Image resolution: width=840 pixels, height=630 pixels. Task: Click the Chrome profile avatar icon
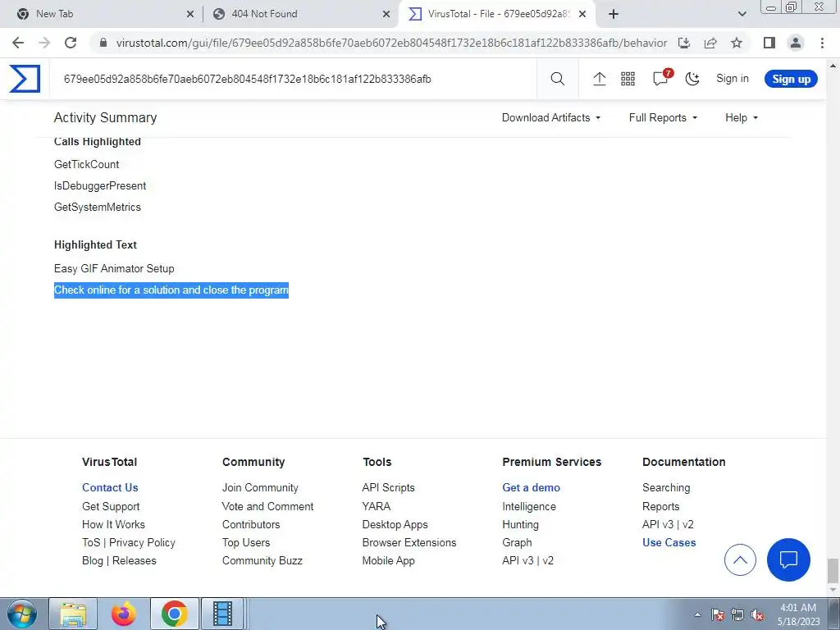pos(796,43)
